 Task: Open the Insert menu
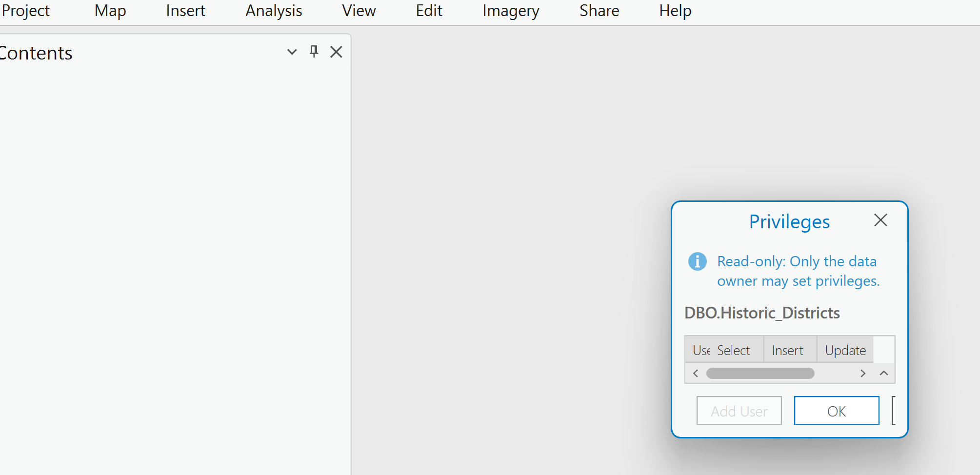185,10
